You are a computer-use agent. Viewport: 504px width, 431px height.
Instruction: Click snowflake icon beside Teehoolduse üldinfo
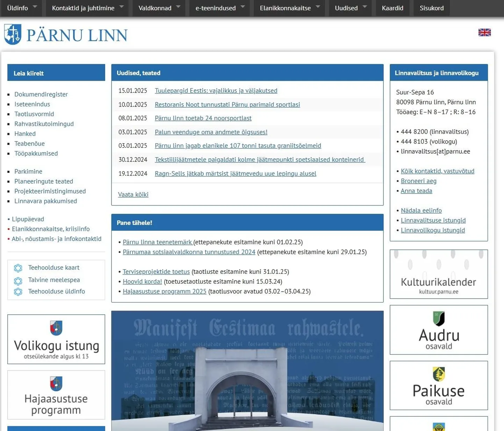(18, 292)
